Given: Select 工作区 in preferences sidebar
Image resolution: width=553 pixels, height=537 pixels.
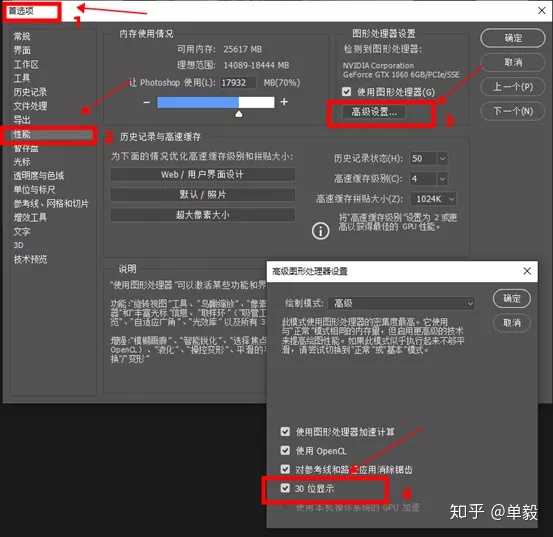Looking at the screenshot, I should 26,64.
